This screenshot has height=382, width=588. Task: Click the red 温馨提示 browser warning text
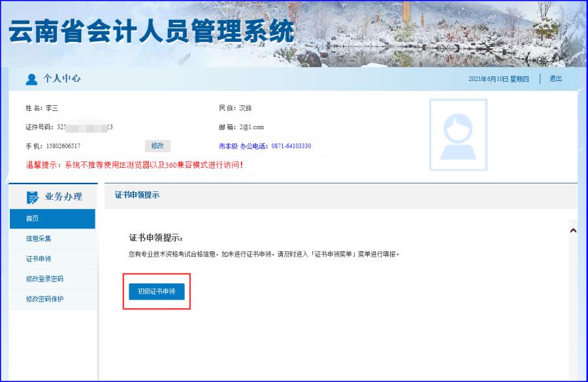pos(134,165)
